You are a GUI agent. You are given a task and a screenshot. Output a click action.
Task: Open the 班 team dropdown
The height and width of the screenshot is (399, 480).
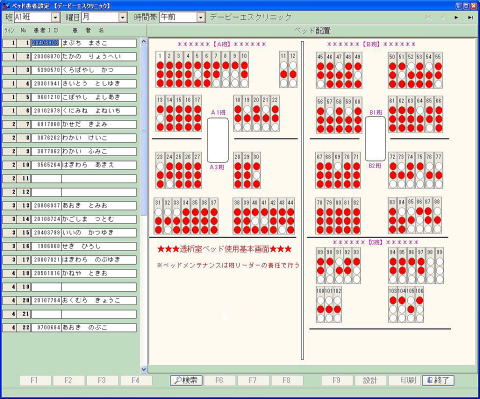tap(56, 17)
